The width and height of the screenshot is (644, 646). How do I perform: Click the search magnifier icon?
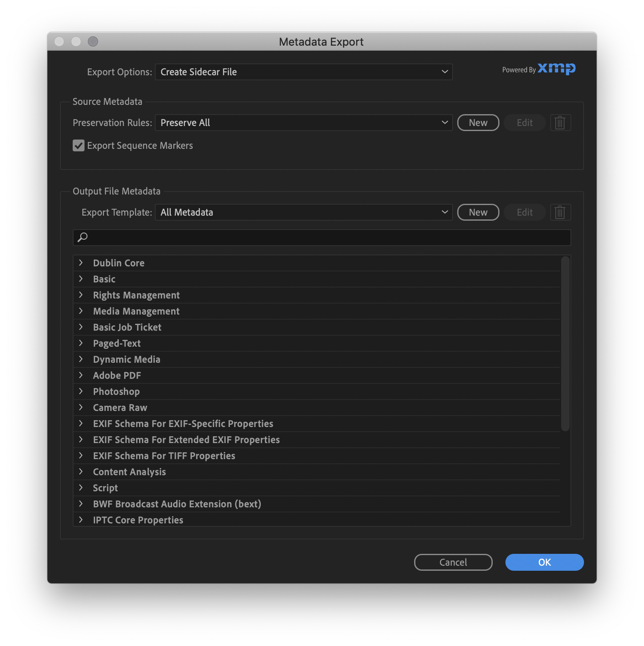click(x=83, y=237)
